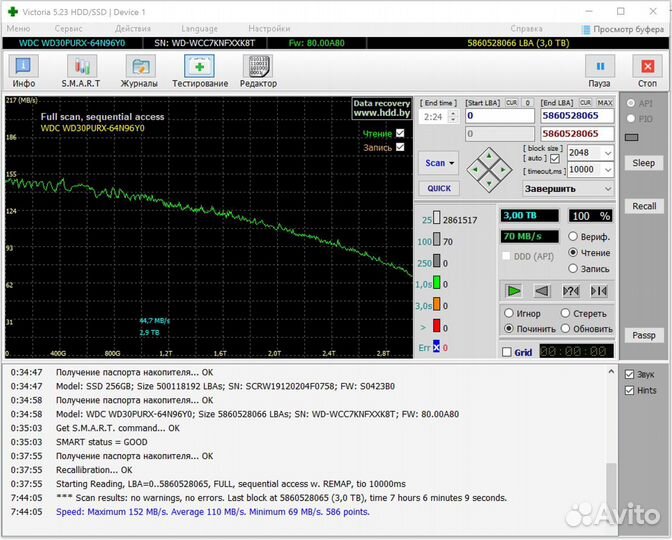672x540 pixels.
Task: Open the Сервис menu
Action: (x=68, y=29)
